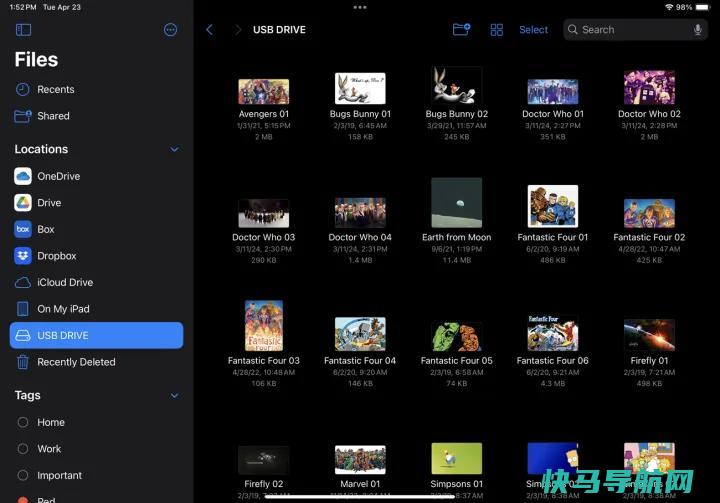Screen dimensions: 720x503
Task: Create a new folder
Action: 461,29
